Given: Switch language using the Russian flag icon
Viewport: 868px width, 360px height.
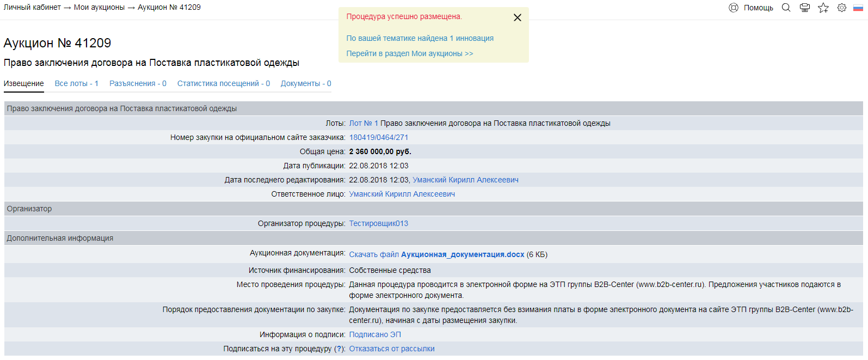Looking at the screenshot, I should [x=858, y=8].
